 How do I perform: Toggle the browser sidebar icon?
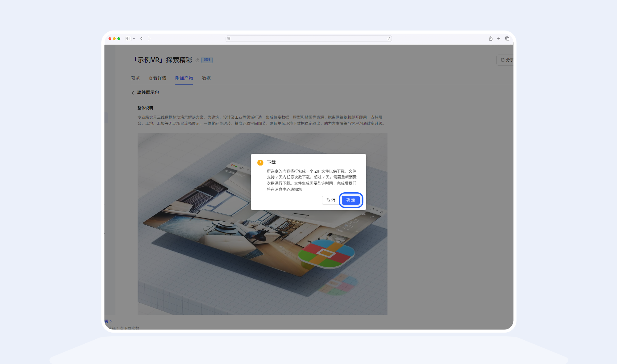coord(128,39)
